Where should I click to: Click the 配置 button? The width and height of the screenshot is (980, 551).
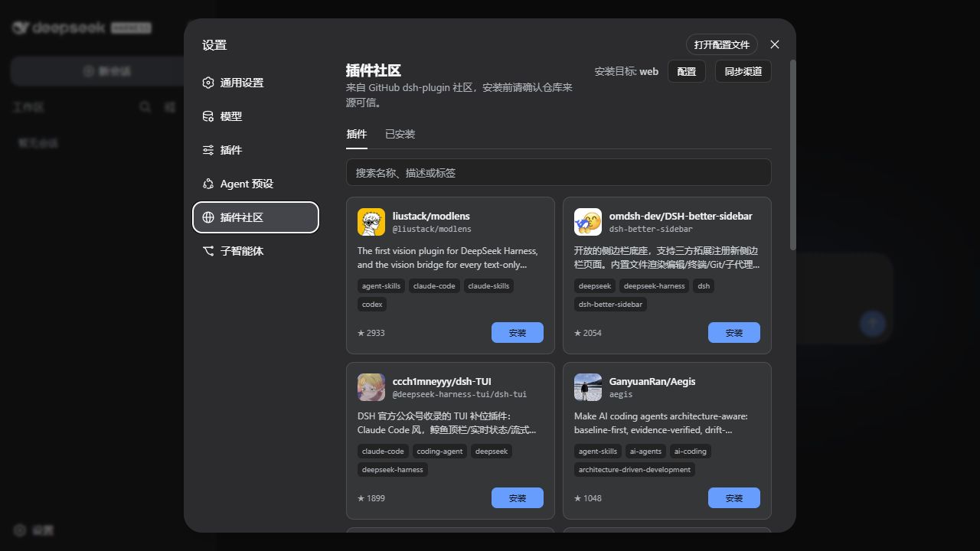click(x=687, y=71)
